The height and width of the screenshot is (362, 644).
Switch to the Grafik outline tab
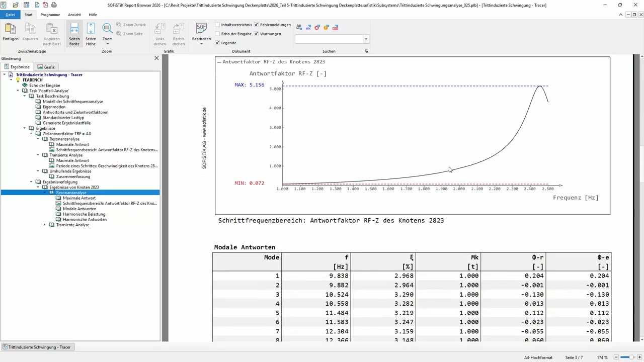tap(46, 67)
